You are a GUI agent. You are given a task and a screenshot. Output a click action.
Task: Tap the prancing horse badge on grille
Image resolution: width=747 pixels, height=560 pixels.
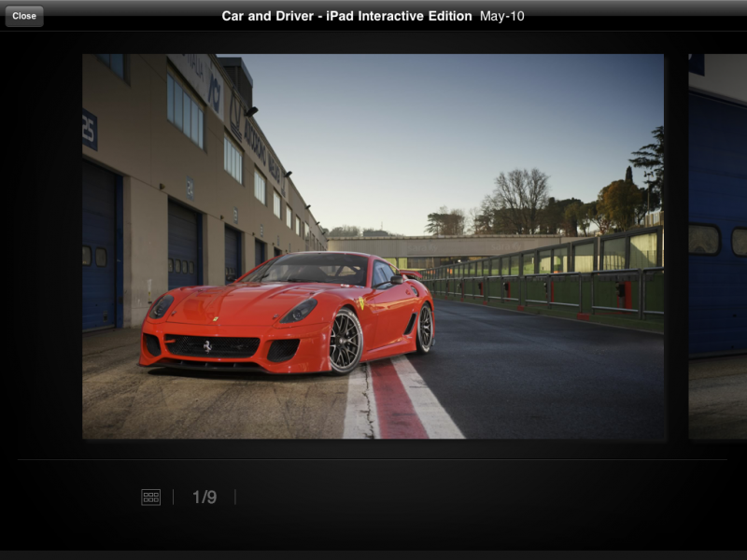(x=207, y=345)
